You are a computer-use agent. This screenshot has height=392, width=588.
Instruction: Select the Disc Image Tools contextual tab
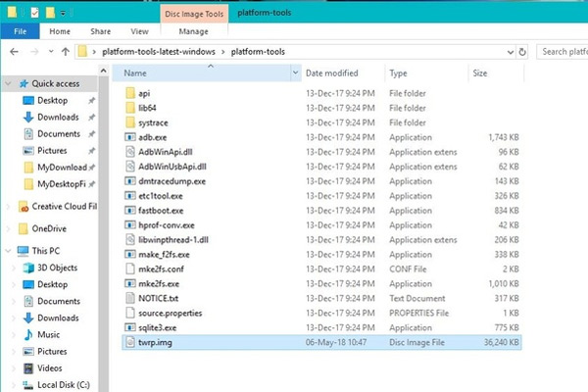(194, 14)
